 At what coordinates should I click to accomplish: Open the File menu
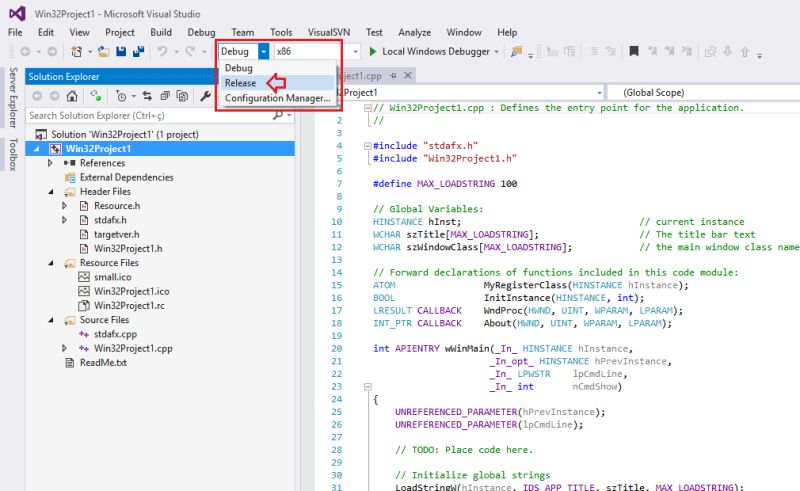coord(15,32)
